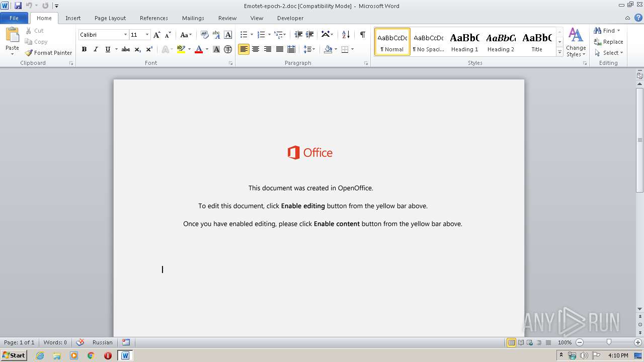
Task: Toggle superscript formatting
Action: 149,49
